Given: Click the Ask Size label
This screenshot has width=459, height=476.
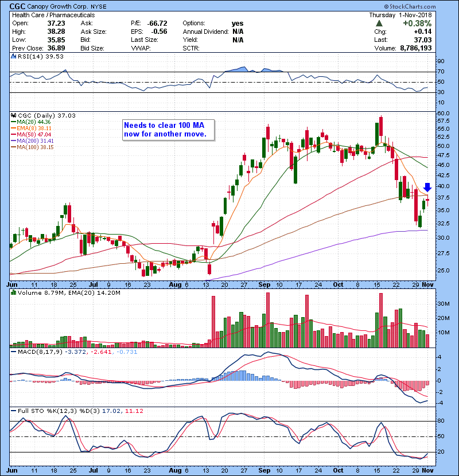Looking at the screenshot, I should click(94, 32).
